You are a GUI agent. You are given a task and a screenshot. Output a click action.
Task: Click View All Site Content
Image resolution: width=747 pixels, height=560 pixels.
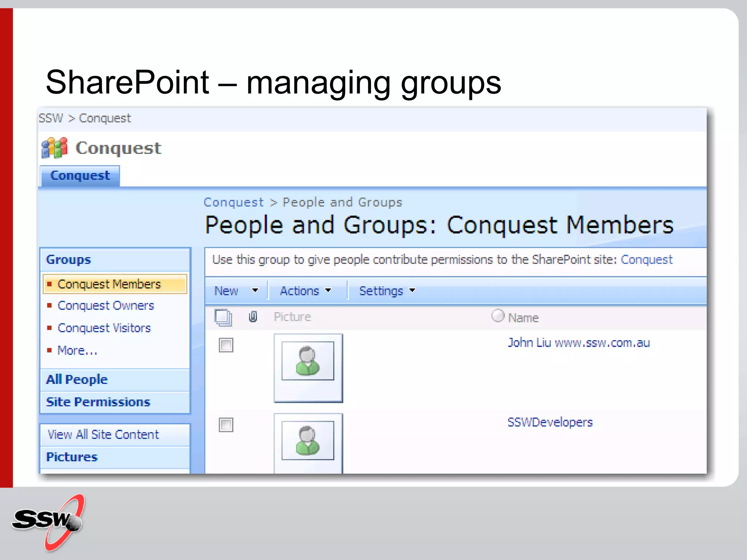click(x=104, y=435)
